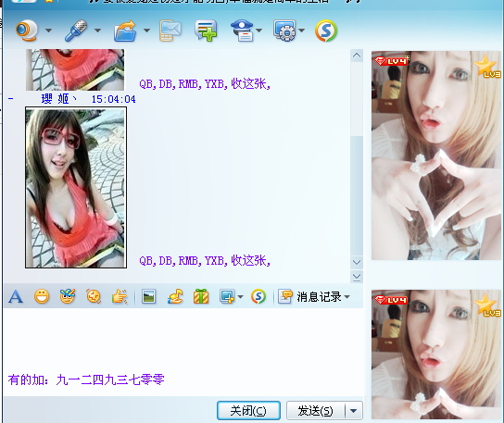Open the partially visible photo at top of chat
504x423 pixels.
click(75, 69)
